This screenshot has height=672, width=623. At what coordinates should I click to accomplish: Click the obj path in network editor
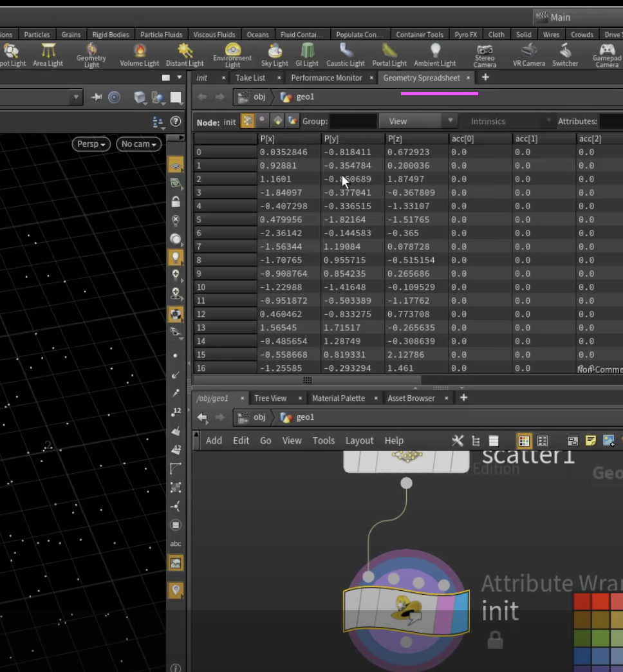(x=259, y=417)
